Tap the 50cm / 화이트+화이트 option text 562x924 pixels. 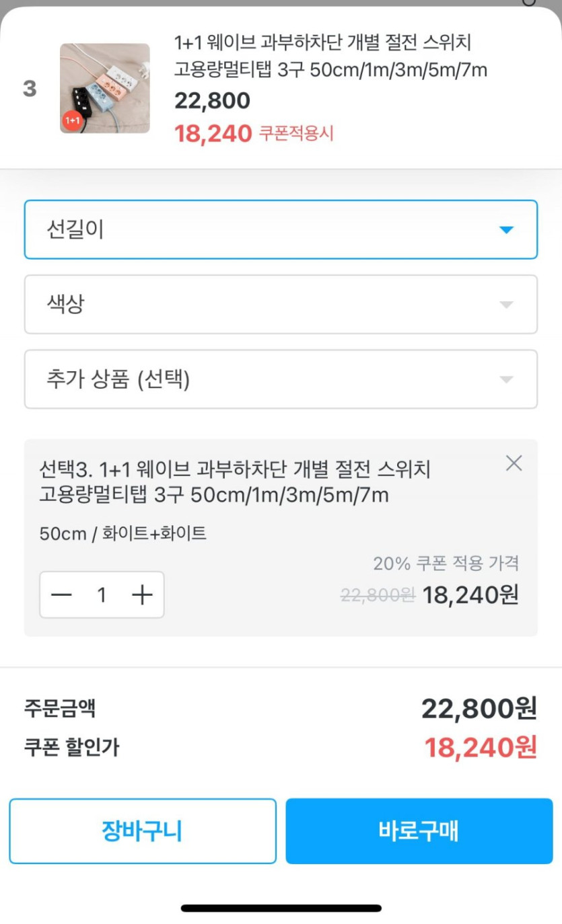tap(123, 534)
